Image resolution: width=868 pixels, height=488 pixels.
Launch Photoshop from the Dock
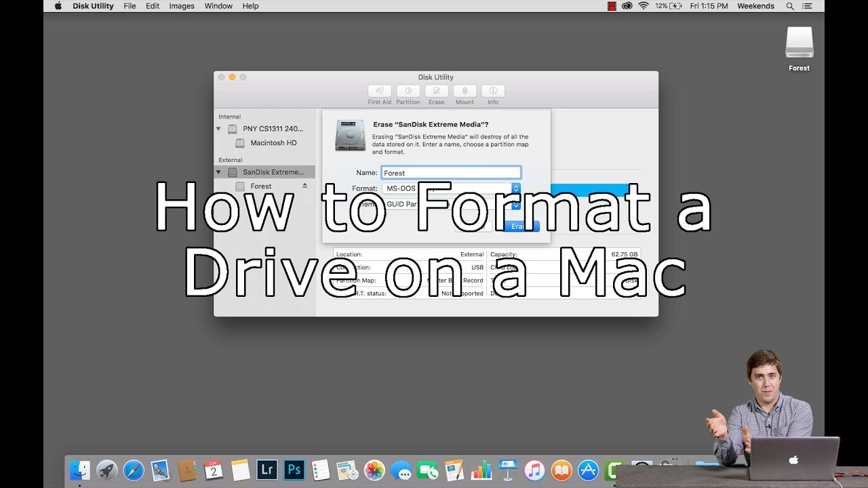click(x=294, y=470)
